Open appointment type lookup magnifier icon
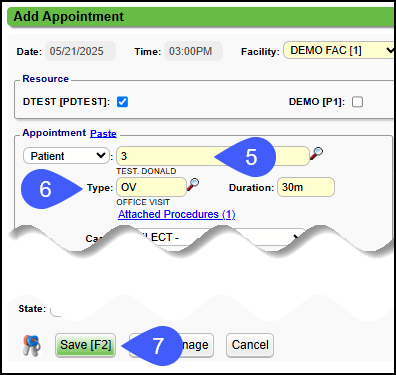The width and height of the screenshot is (396, 375). tap(193, 184)
